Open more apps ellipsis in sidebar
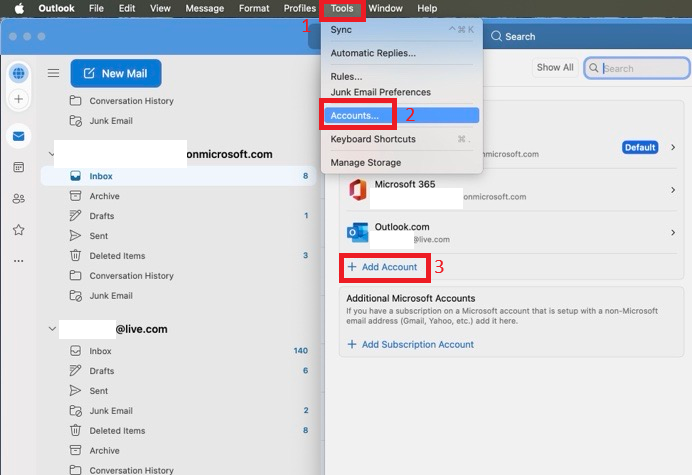The image size is (692, 475). pos(19,261)
